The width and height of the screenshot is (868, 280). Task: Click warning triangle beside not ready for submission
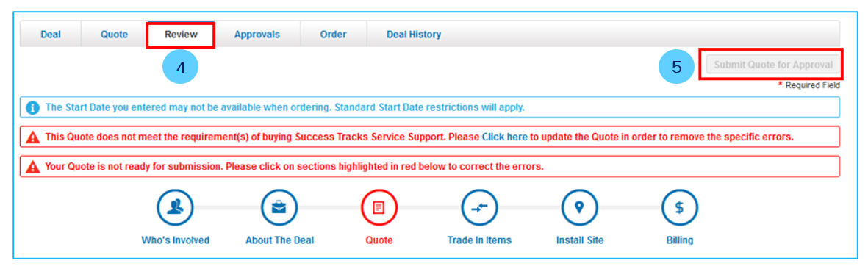[33, 166]
